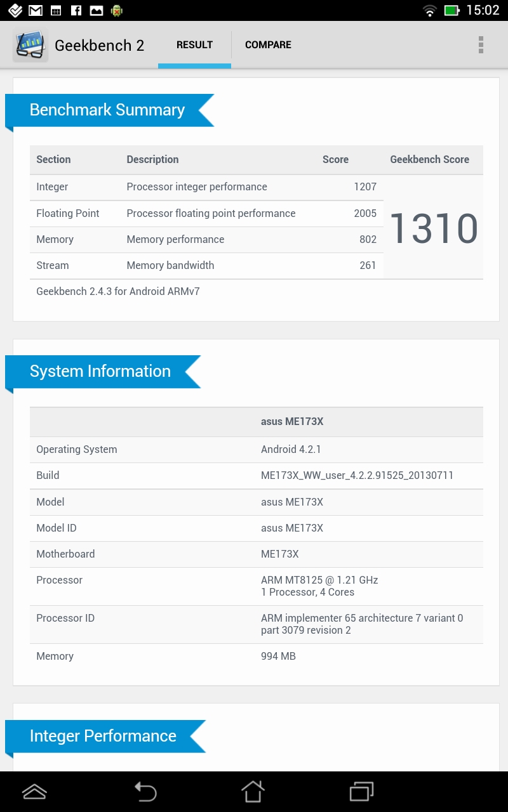508x812 pixels.
Task: Tap the Geekbench score 1310
Action: (x=433, y=228)
